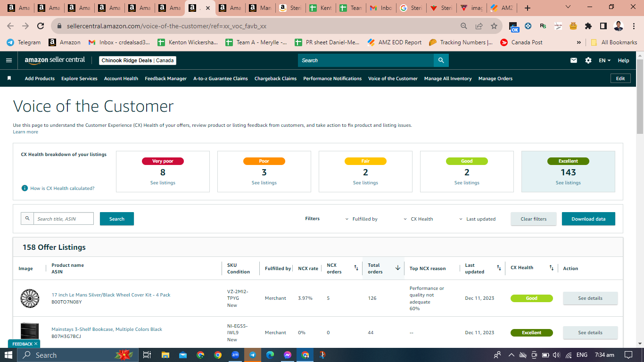Image resolution: width=644 pixels, height=362 pixels.
Task: Open the 17 inch Le Mans Wheel Cover link
Action: pos(111,295)
